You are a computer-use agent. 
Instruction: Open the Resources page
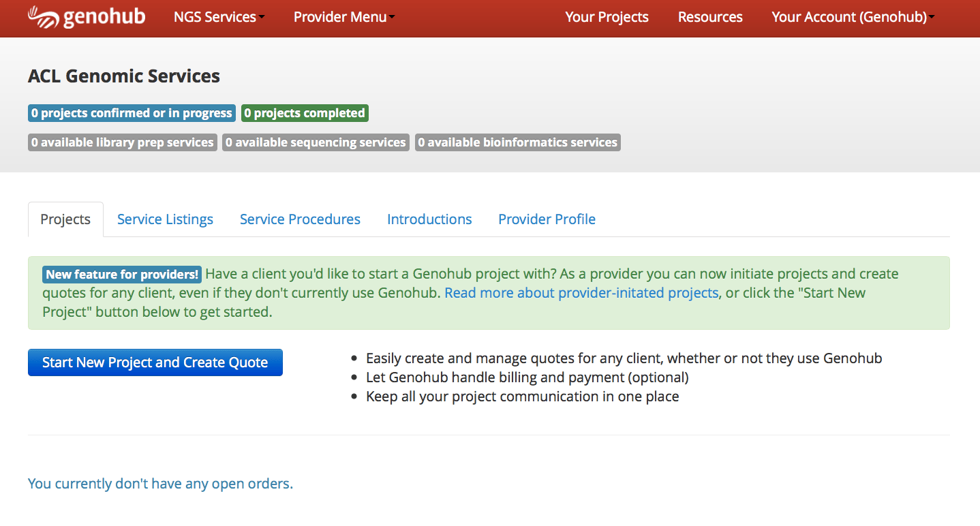pos(709,16)
